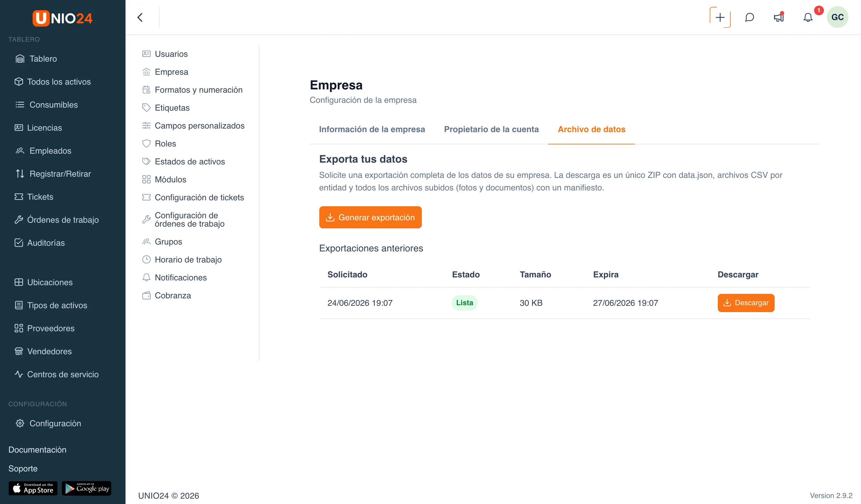This screenshot has width=861, height=504.
Task: Click the Ubicaciones grid icon
Action: [19, 282]
